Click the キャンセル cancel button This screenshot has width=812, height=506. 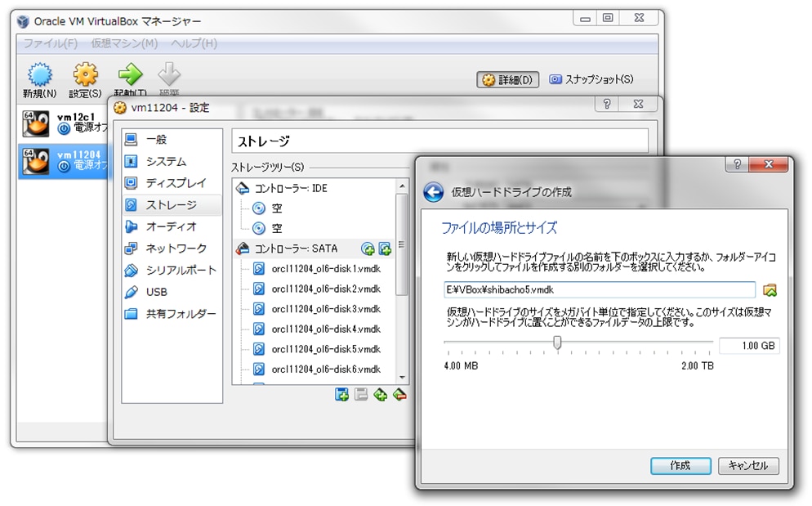coord(748,466)
